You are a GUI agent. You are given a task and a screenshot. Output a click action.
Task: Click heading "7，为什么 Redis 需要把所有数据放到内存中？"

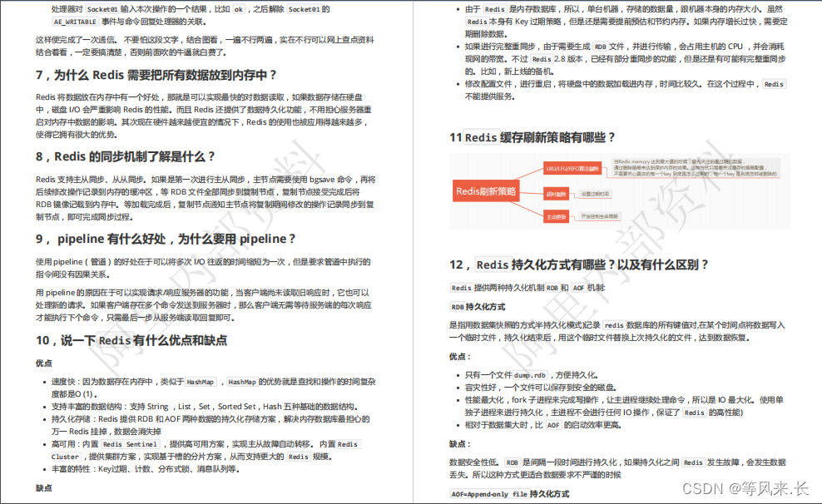(x=156, y=75)
